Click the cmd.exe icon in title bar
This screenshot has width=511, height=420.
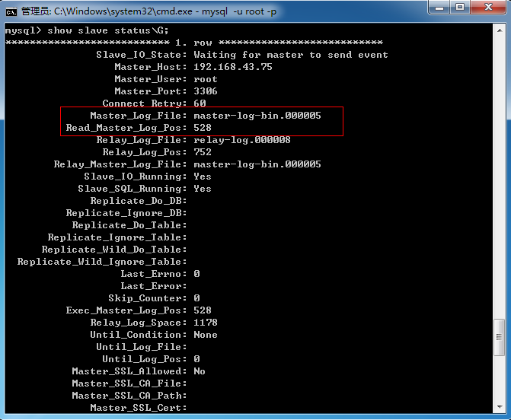(11, 12)
